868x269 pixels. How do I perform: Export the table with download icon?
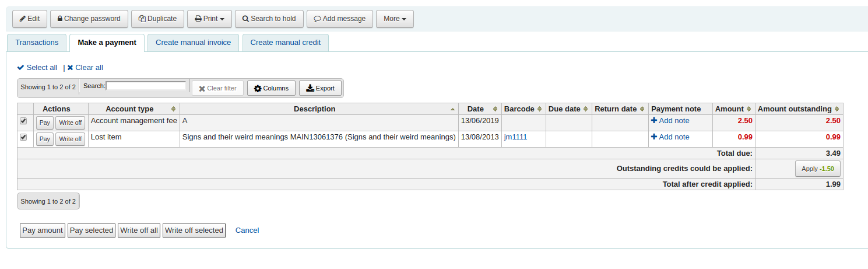320,88
